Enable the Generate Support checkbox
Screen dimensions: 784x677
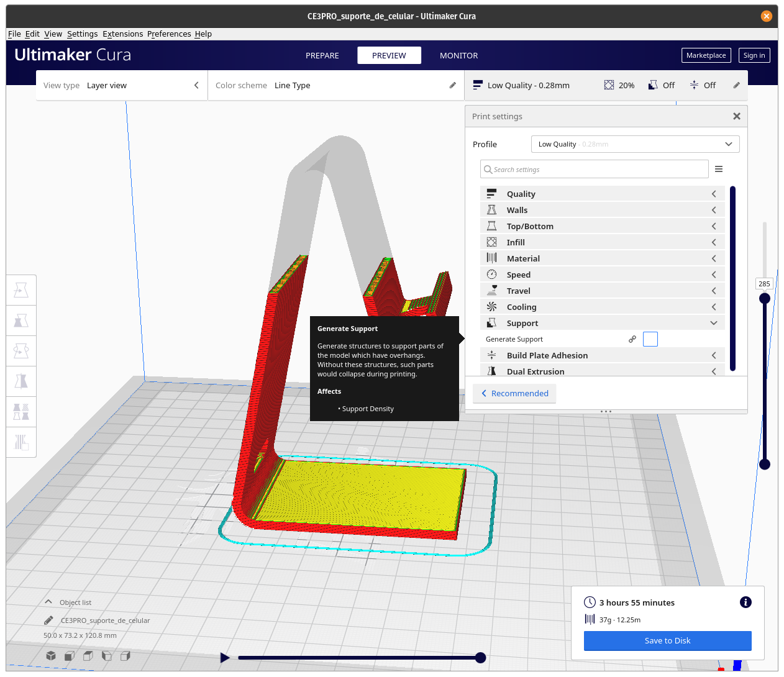(650, 339)
